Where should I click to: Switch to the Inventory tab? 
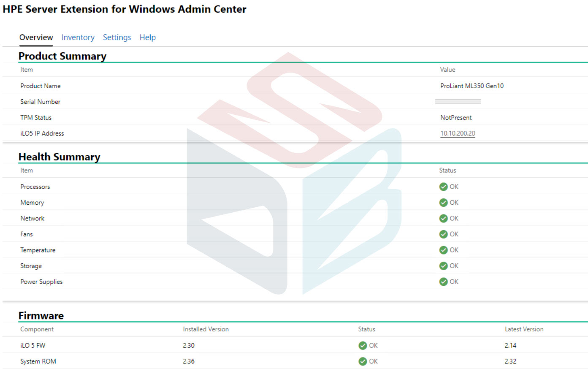click(x=78, y=37)
